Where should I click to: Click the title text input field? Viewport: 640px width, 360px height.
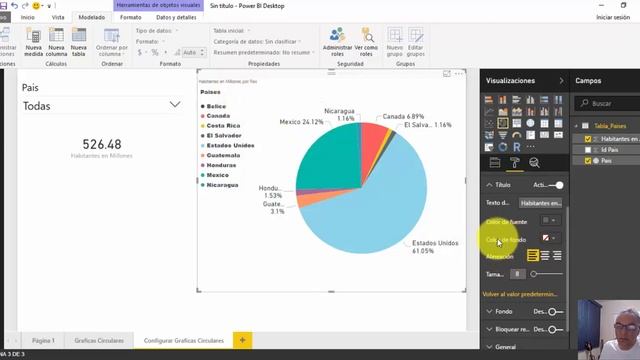(x=541, y=203)
